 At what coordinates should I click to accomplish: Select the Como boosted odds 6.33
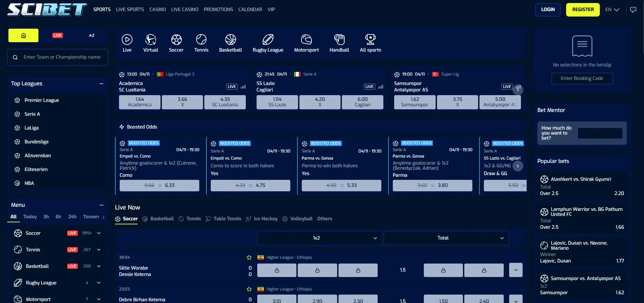click(x=159, y=186)
